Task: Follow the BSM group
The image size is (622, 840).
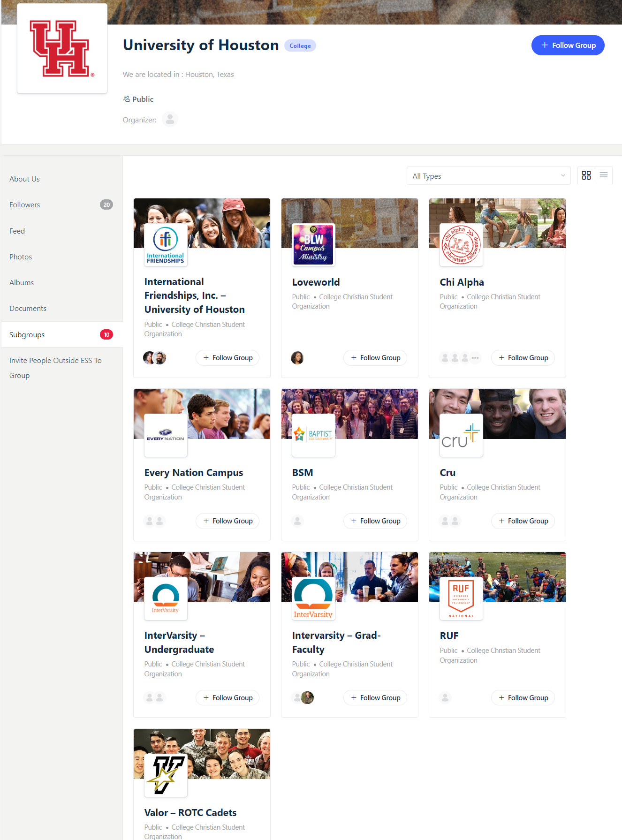Action: click(x=375, y=521)
